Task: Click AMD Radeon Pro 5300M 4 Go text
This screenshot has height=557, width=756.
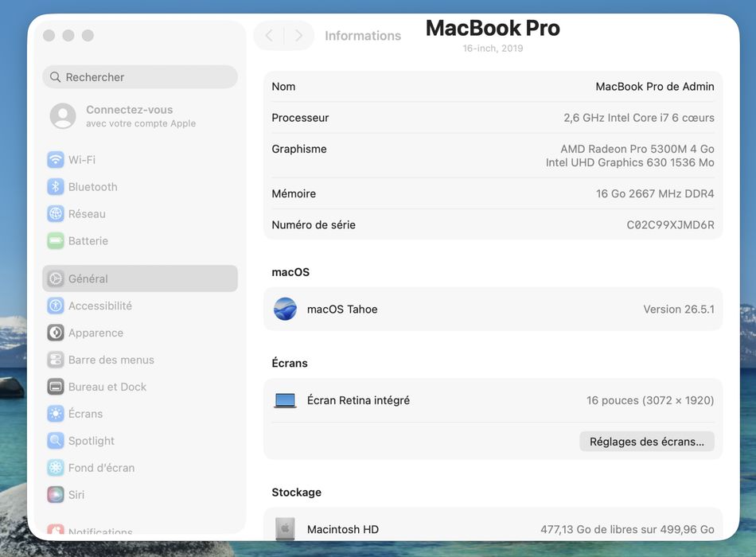Action: tap(637, 149)
